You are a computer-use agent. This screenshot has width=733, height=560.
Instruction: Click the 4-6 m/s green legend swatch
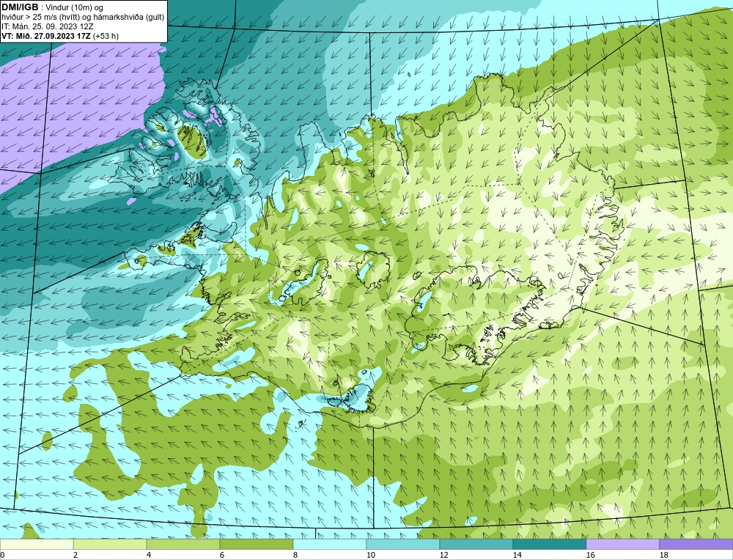[183, 544]
